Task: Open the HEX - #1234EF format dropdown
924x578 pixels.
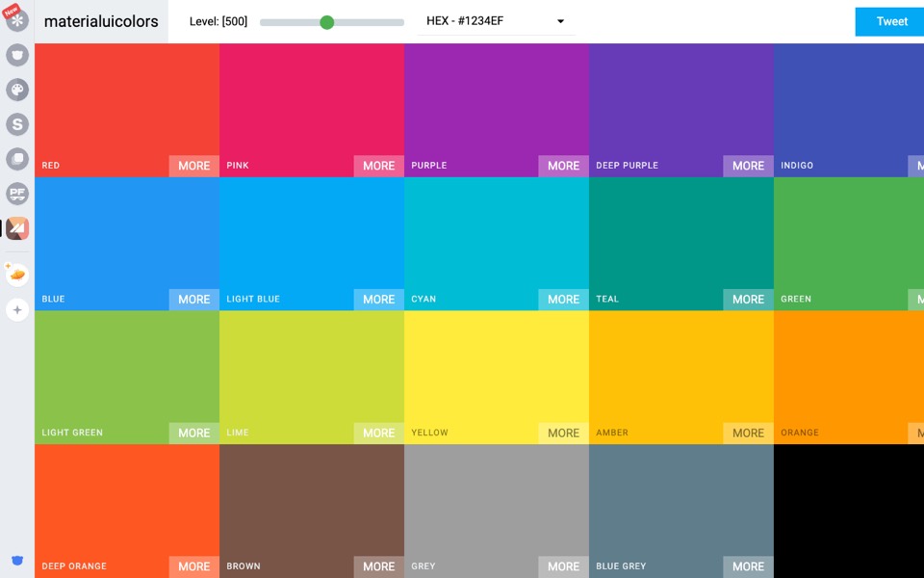Action: click(x=497, y=21)
